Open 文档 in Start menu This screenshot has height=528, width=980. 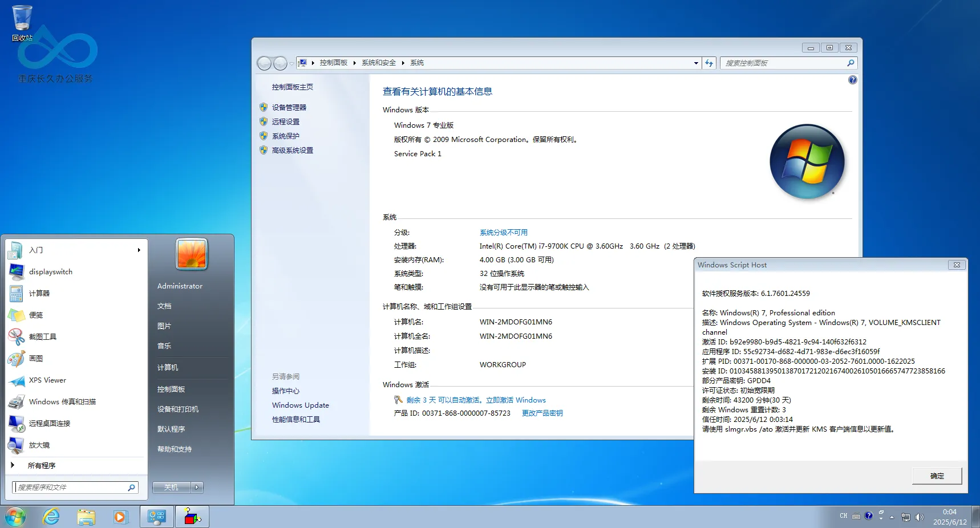coord(164,306)
